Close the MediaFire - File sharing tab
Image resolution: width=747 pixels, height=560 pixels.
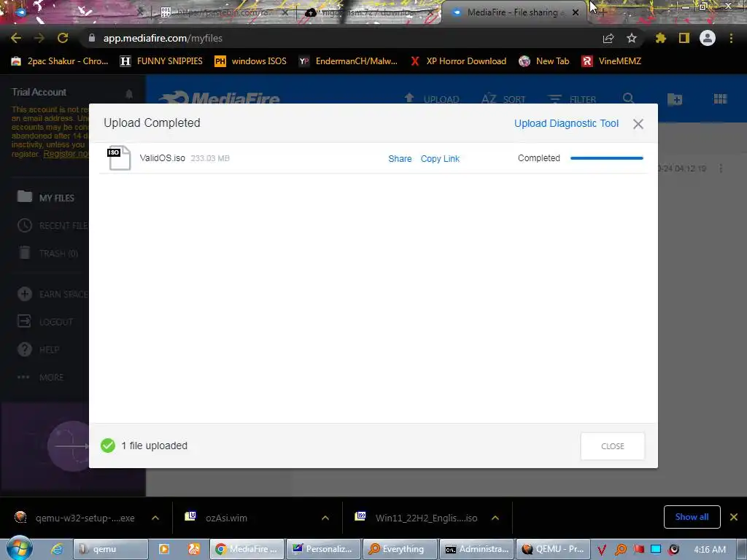[576, 13]
